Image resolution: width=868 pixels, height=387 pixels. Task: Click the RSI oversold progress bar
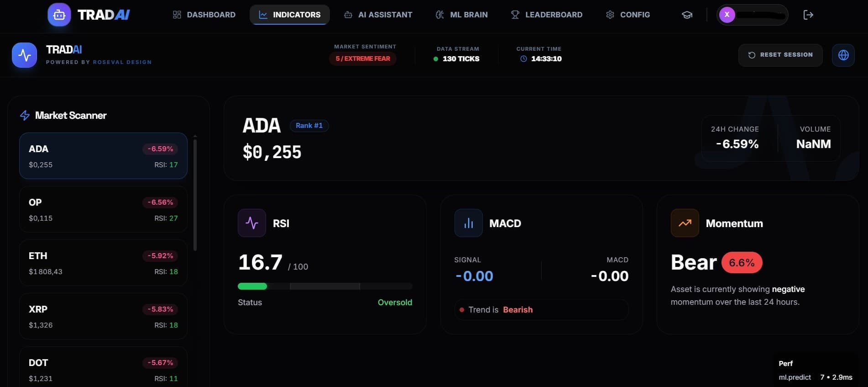324,286
